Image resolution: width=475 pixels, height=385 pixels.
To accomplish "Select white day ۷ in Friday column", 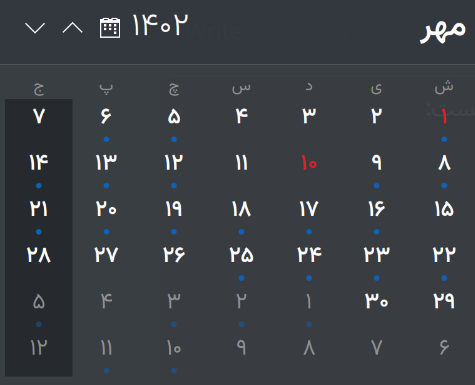I will [x=39, y=117].
